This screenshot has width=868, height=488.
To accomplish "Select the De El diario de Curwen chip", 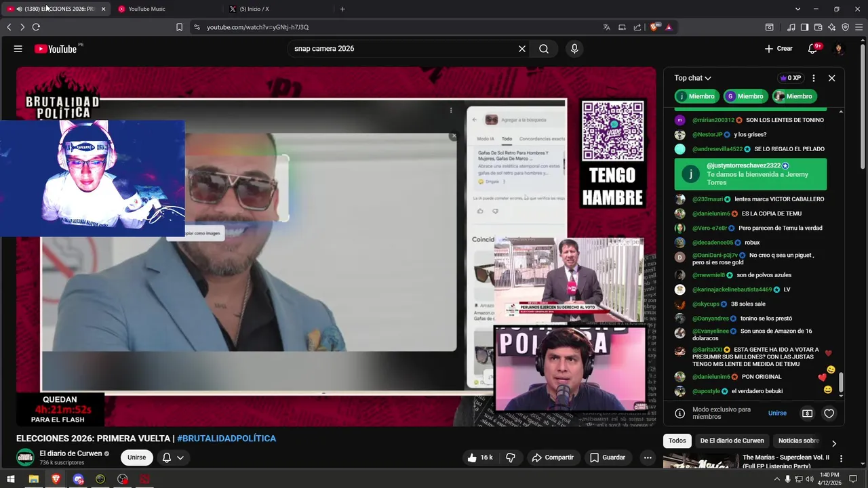I will (732, 441).
